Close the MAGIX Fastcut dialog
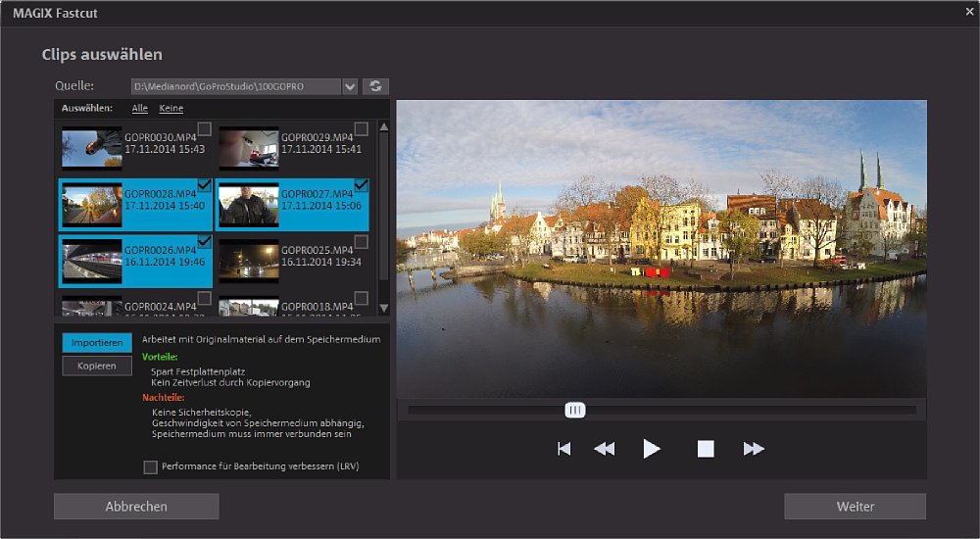The image size is (980, 539). 969,12
